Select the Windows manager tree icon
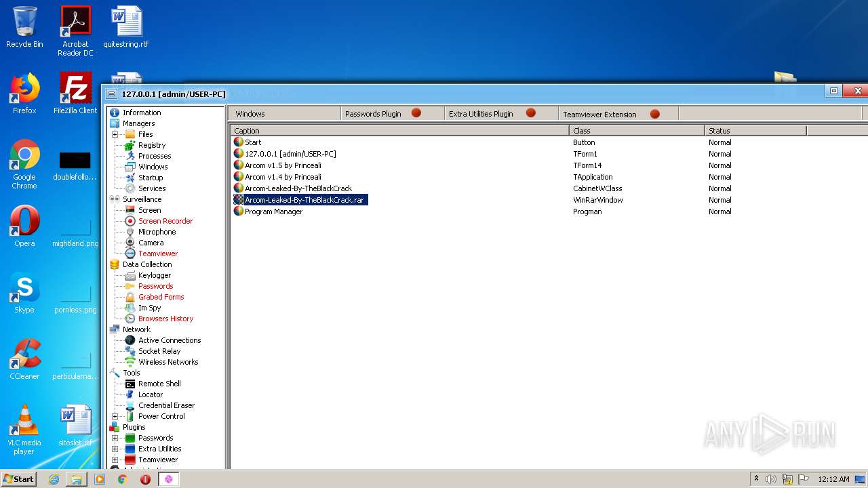This screenshot has height=488, width=868. [130, 167]
